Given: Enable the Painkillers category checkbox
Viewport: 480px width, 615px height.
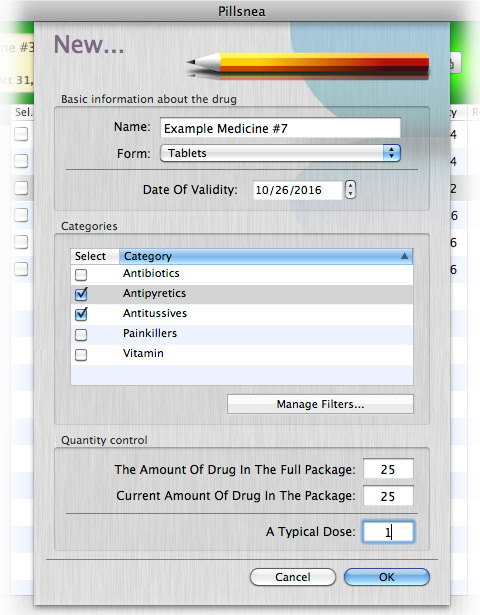Looking at the screenshot, I should click(81, 335).
